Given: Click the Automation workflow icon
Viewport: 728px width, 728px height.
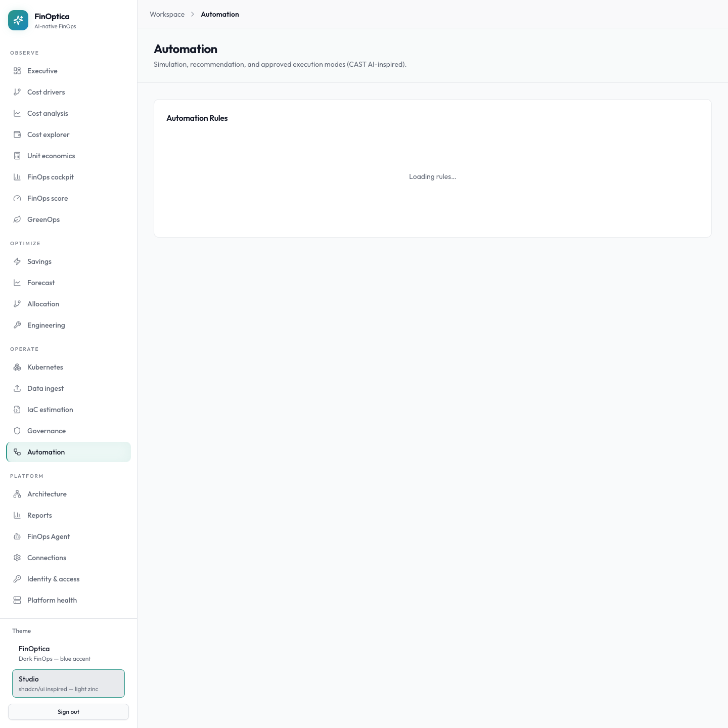Looking at the screenshot, I should click(x=17, y=452).
